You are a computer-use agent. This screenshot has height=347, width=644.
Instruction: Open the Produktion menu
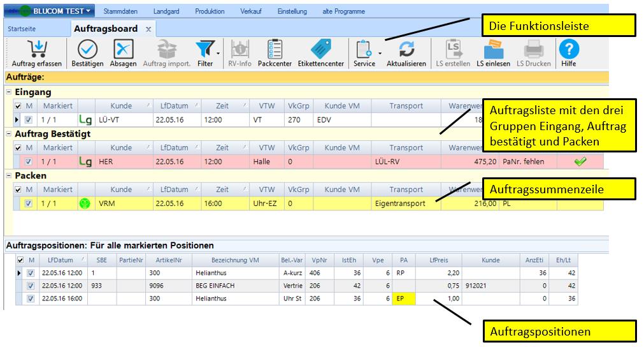pos(210,11)
